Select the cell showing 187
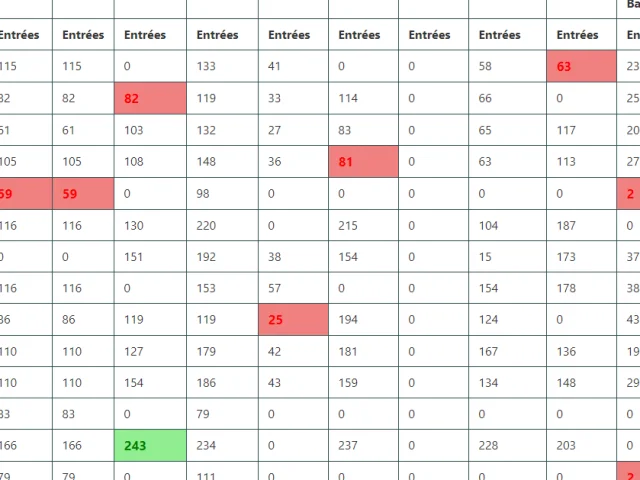The height and width of the screenshot is (480, 640). pos(581,226)
